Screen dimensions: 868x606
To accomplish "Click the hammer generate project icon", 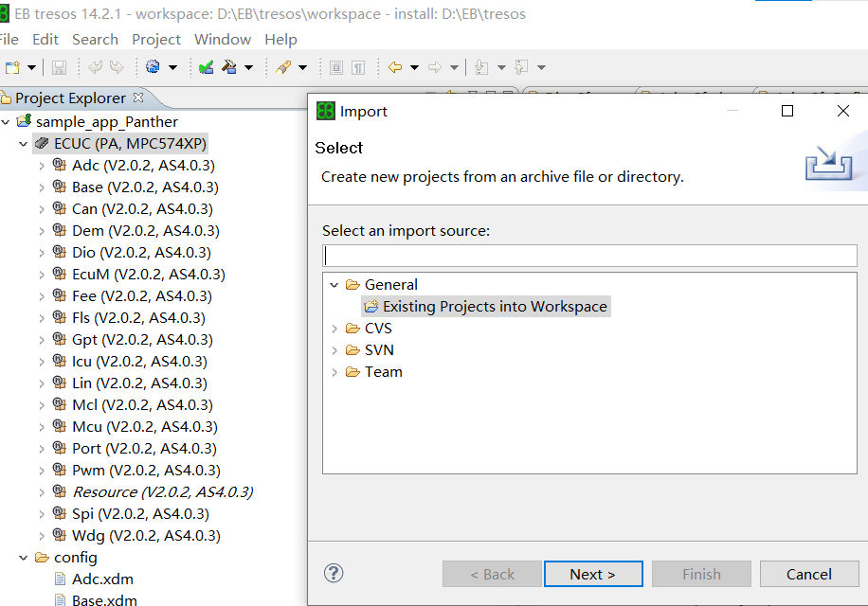I will pyautogui.click(x=229, y=67).
